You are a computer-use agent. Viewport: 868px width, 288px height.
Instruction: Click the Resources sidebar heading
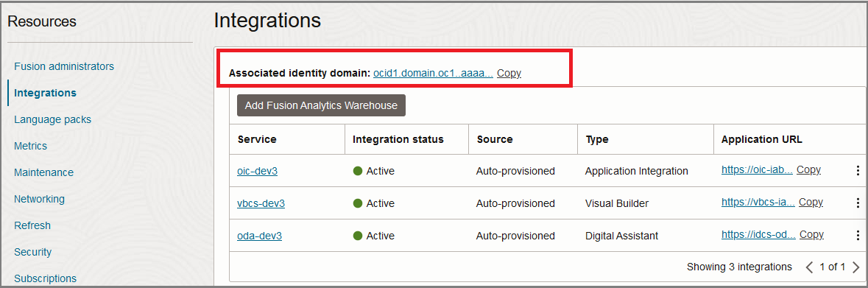click(x=42, y=21)
